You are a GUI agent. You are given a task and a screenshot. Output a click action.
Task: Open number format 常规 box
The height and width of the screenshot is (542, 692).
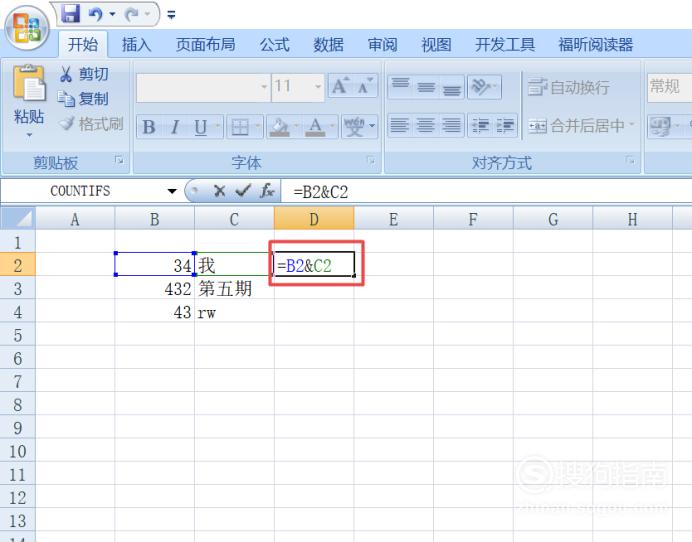click(x=669, y=87)
